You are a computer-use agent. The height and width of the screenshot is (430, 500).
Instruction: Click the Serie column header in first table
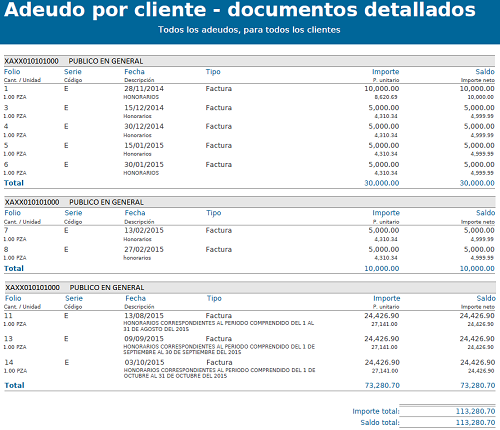tap(73, 72)
